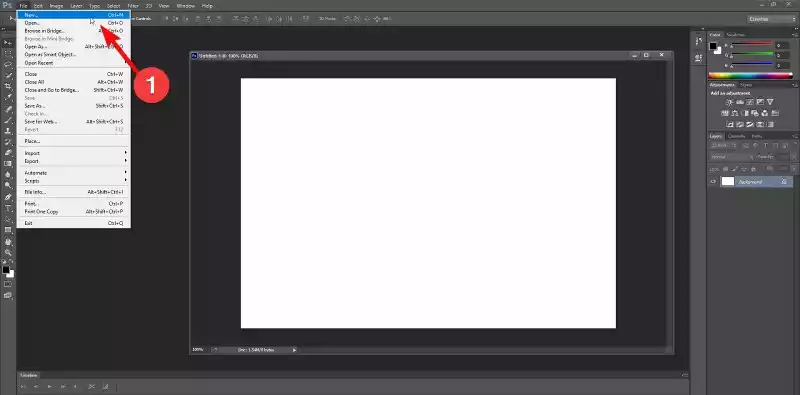
Task: Hide the Background layer eye icon
Action: (x=713, y=182)
